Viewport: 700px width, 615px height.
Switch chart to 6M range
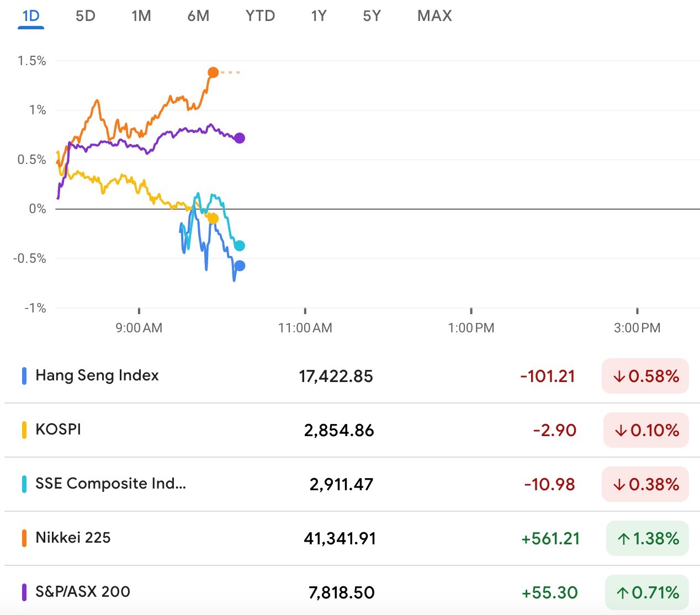click(x=198, y=16)
